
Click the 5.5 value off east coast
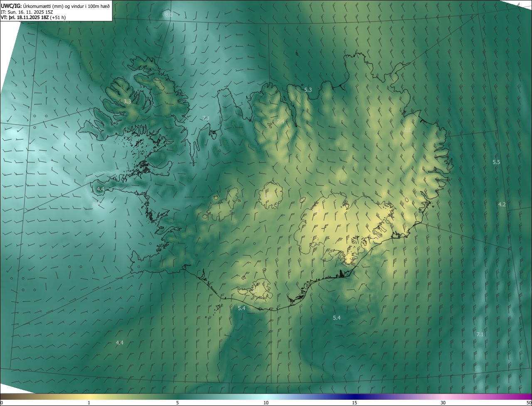pos(496,162)
